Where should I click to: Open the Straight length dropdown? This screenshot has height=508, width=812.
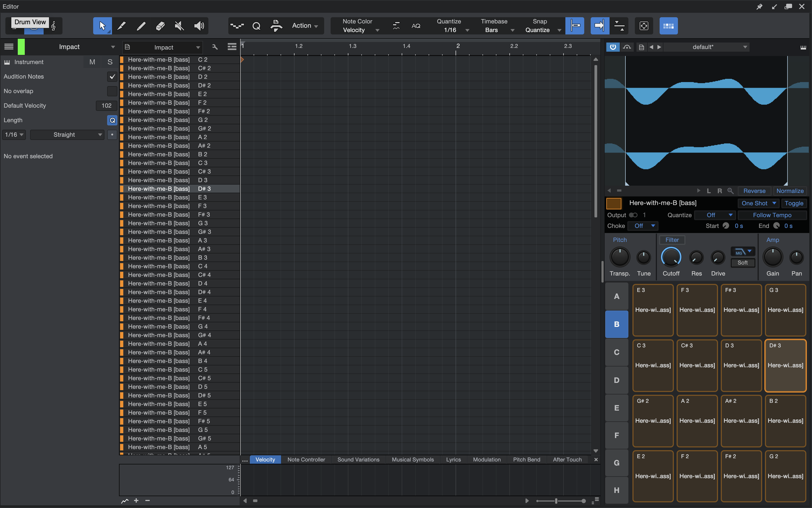[67, 135]
